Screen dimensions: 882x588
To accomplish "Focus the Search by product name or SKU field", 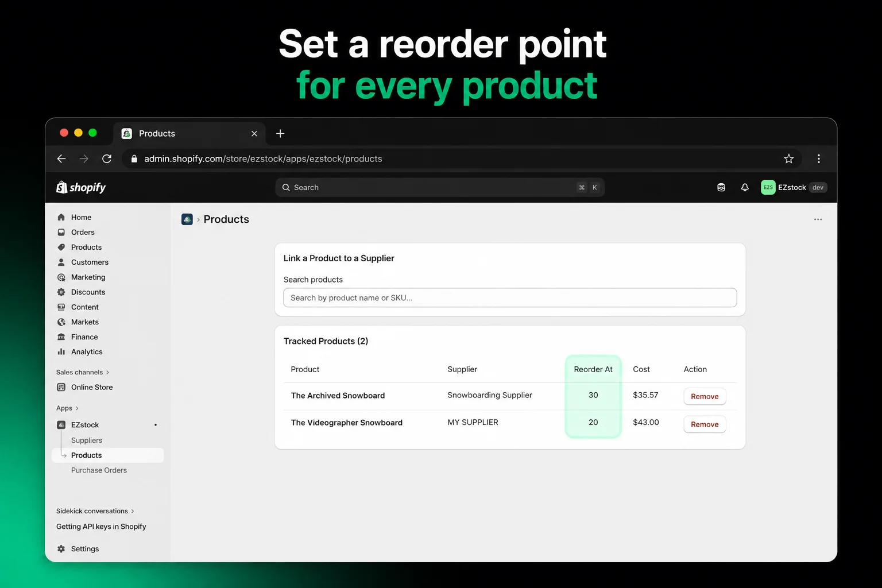I will (x=510, y=297).
